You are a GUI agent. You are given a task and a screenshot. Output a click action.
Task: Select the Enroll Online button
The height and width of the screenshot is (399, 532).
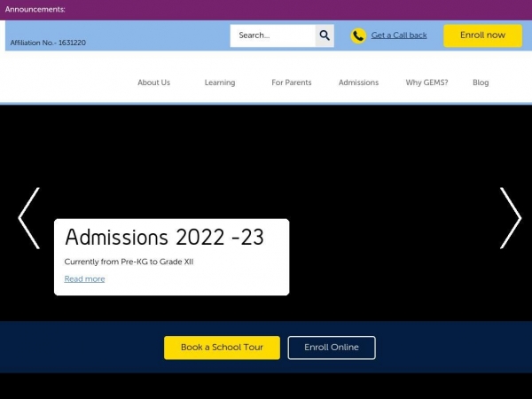(x=332, y=348)
